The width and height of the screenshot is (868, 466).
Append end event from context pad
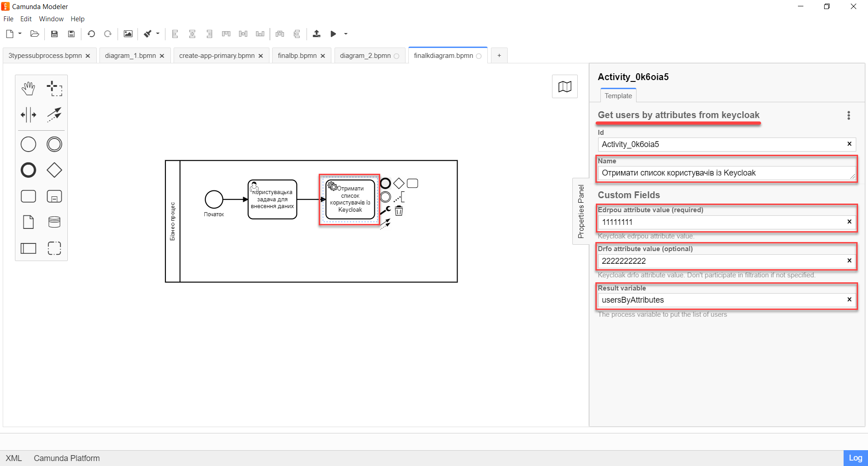click(385, 183)
